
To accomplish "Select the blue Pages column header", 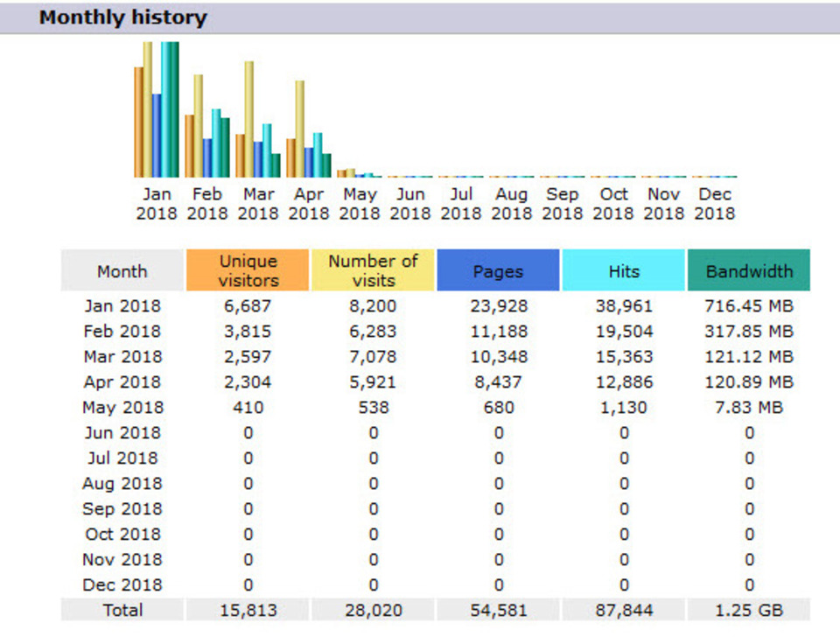I will 498,271.
